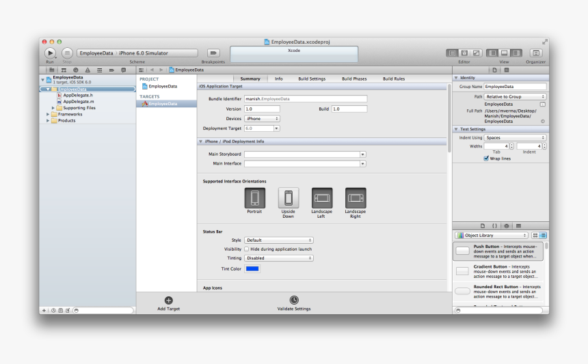Open the Breakpoint navigator
This screenshot has height=364, width=588.
[111, 70]
